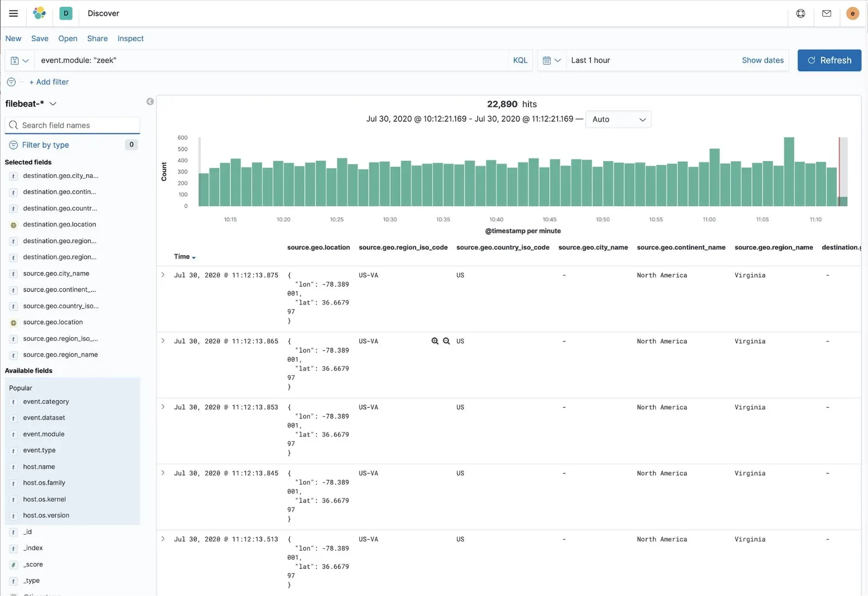Click Open in the top menu

pos(68,39)
